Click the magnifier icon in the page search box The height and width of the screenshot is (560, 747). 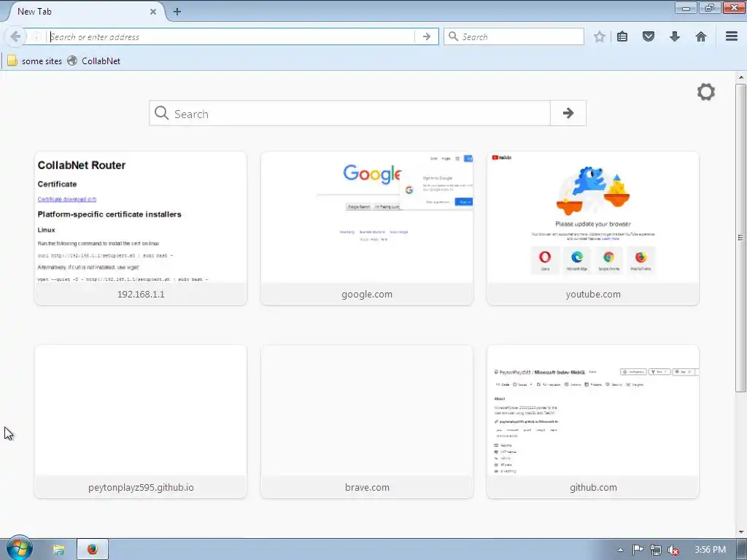coord(161,113)
